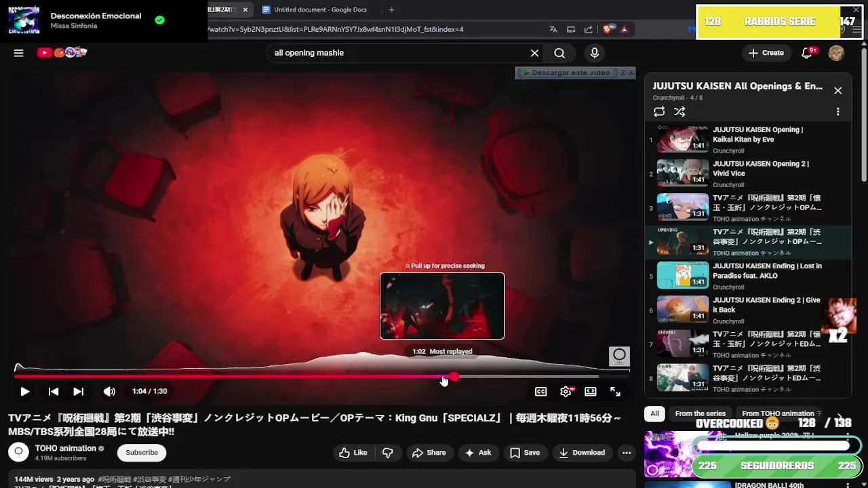
Task: Toggle playlist loop
Action: (659, 112)
